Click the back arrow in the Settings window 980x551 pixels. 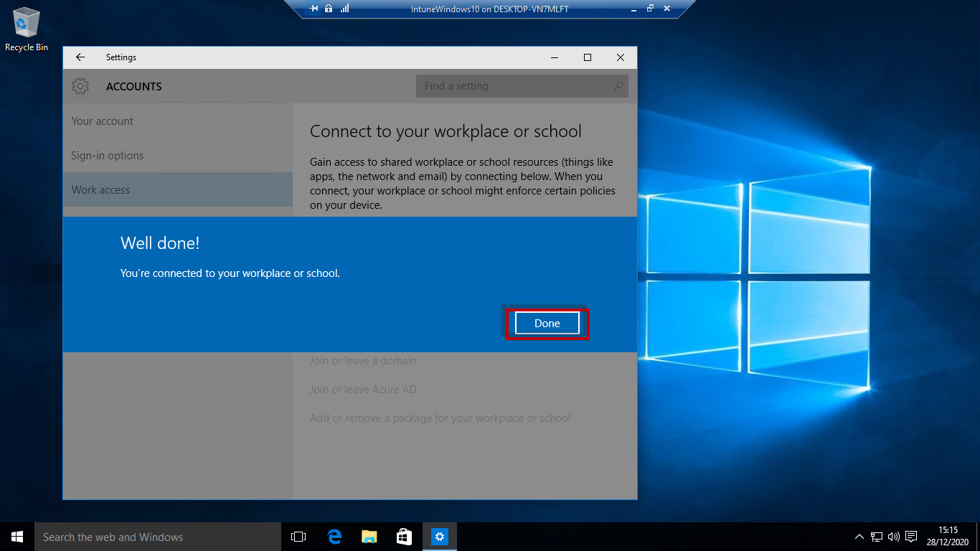[80, 57]
